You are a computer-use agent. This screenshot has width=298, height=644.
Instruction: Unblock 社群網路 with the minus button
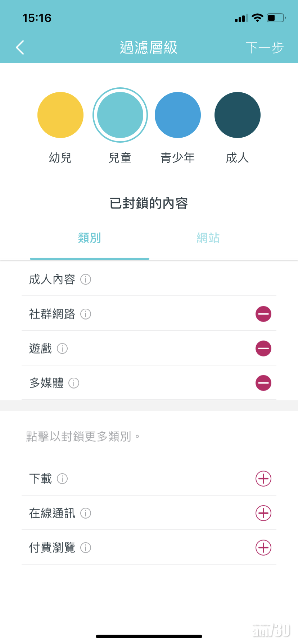263,314
